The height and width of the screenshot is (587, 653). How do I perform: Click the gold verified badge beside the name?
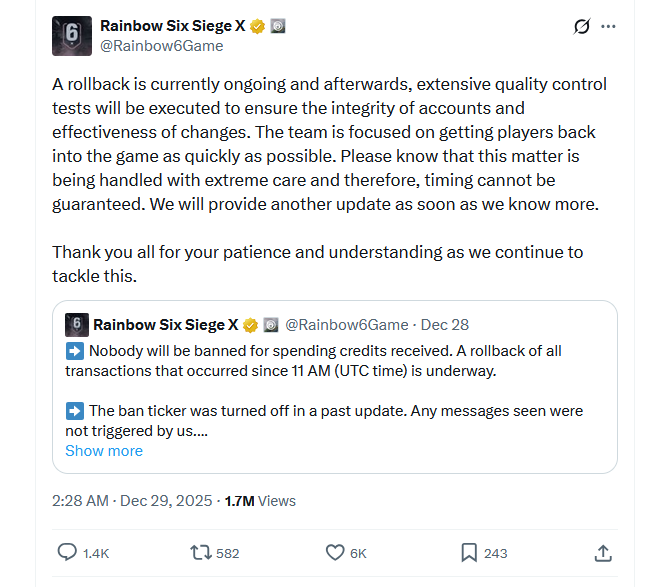257,25
